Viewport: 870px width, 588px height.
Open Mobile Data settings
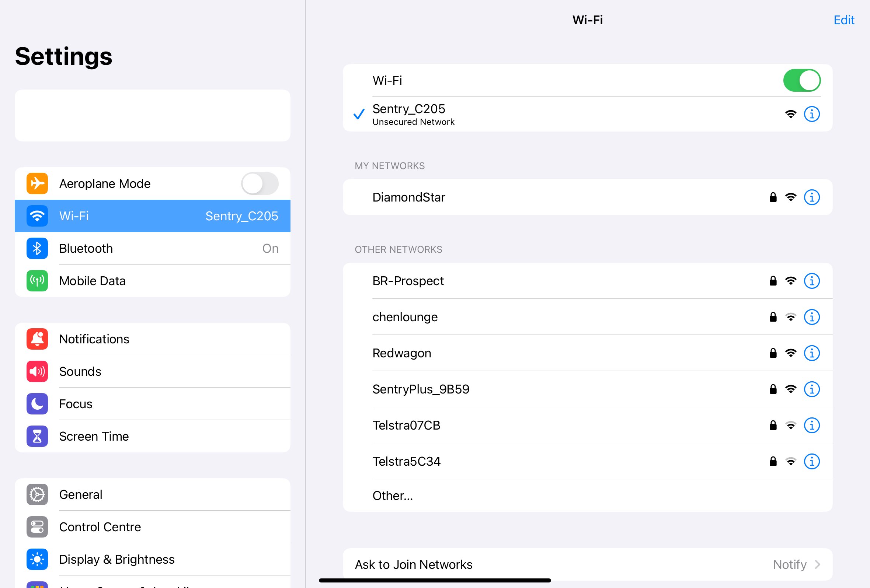[152, 281]
